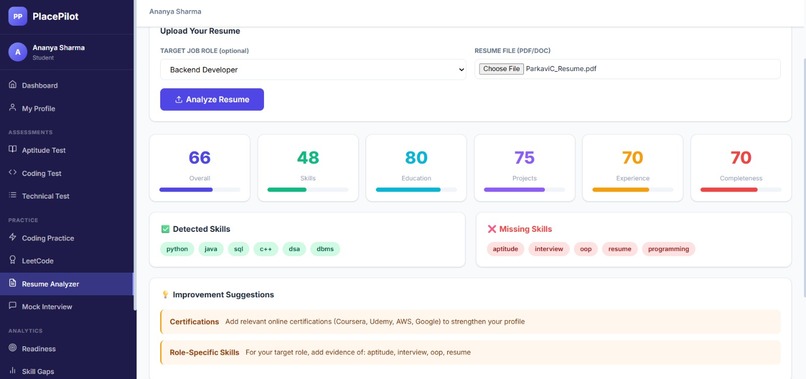Viewport: 806px width, 379px height.
Task: Click the upload icon in Analyze Resume
Action: pyautogui.click(x=178, y=100)
